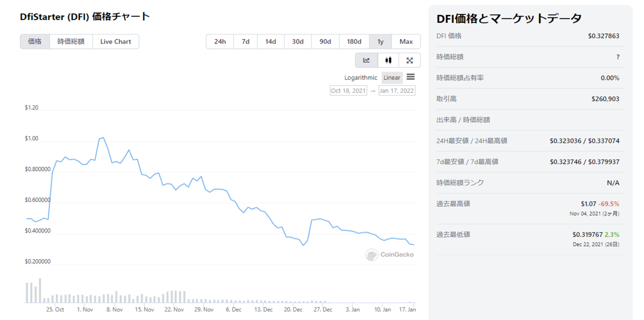Image resolution: width=644 pixels, height=320 pixels.
Task: Open chart hamburger context menu
Action: (x=411, y=77)
